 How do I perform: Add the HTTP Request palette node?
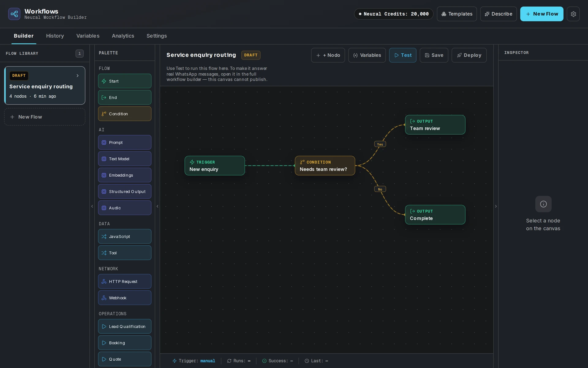point(125,281)
